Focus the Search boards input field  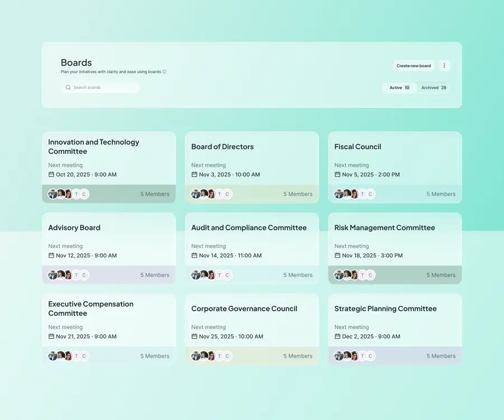[x=100, y=87]
